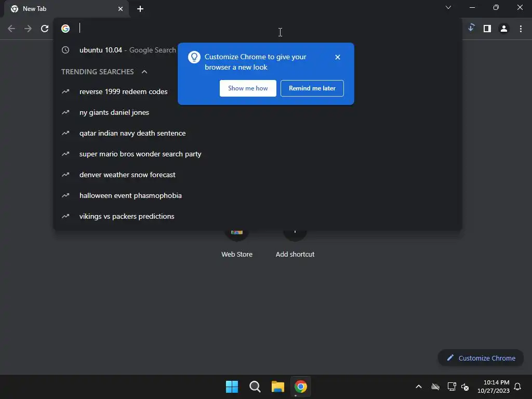Image resolution: width=532 pixels, height=399 pixels.
Task: Go forward using the forward arrow
Action: coord(28,29)
